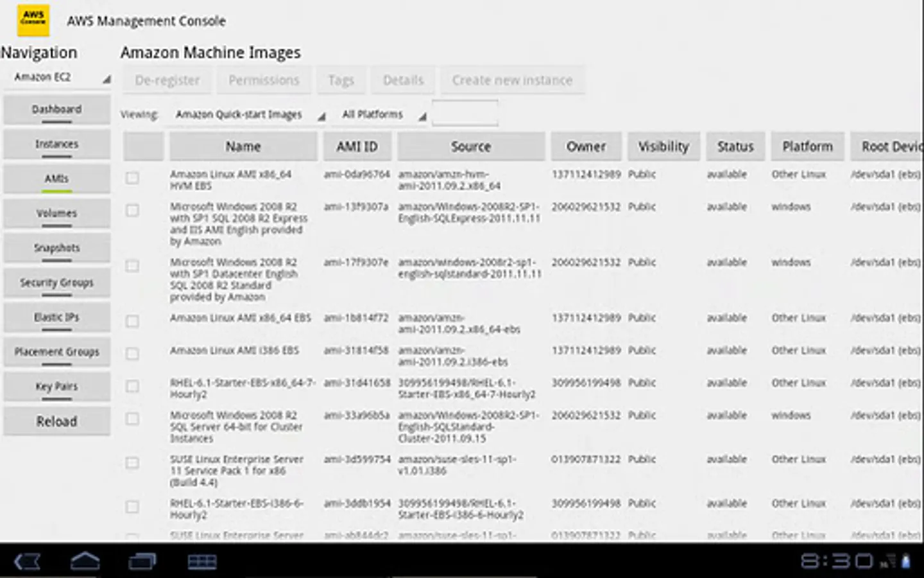Tap the 8:30 clock in system bar
Image resolution: width=924 pixels, height=578 pixels.
pos(837,561)
